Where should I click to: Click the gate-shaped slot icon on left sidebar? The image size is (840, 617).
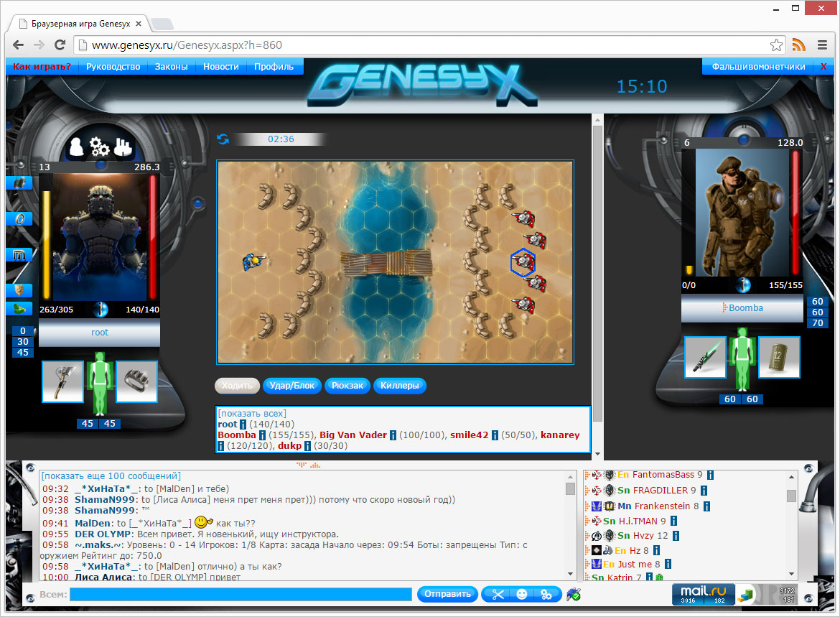(19, 254)
